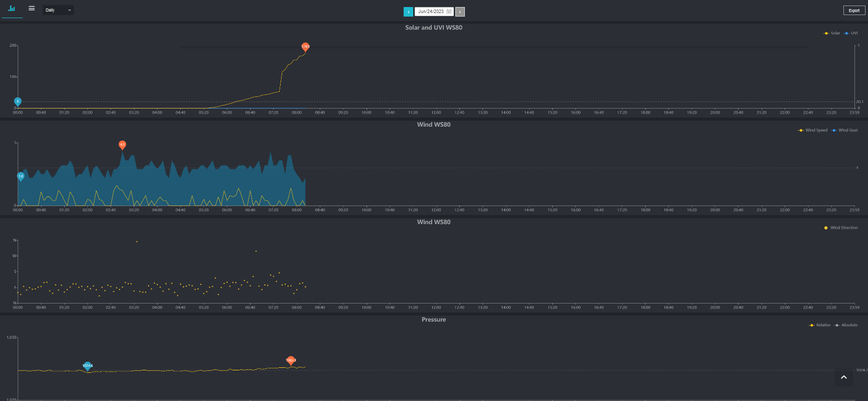The image size is (868, 401).
Task: Click the Export button
Action: [854, 11]
